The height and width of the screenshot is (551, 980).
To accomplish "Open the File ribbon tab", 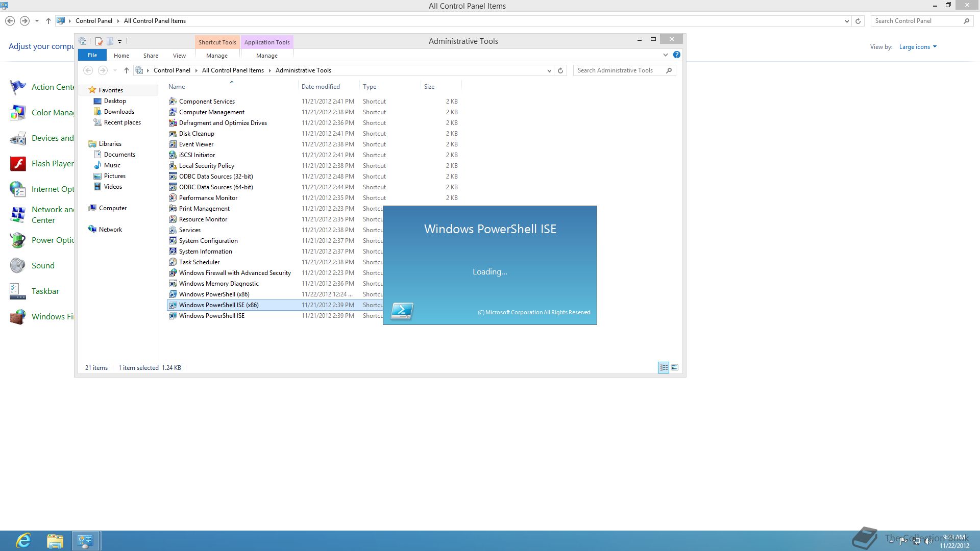I will click(x=92, y=55).
